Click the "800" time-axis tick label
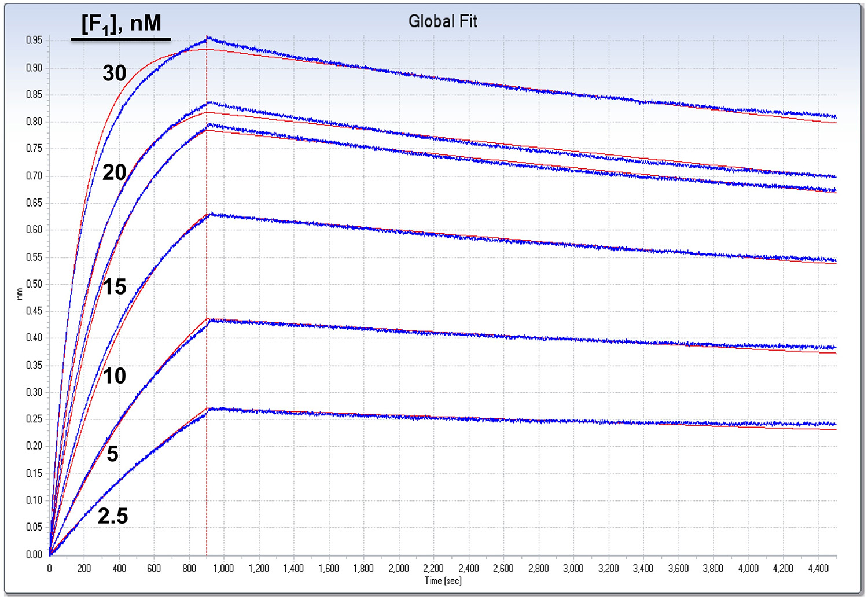Image resolution: width=868 pixels, height=600 pixels. tap(189, 568)
